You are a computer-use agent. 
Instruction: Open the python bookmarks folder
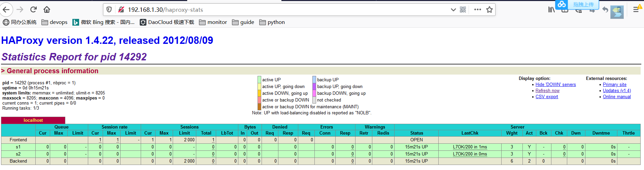pyautogui.click(x=272, y=22)
